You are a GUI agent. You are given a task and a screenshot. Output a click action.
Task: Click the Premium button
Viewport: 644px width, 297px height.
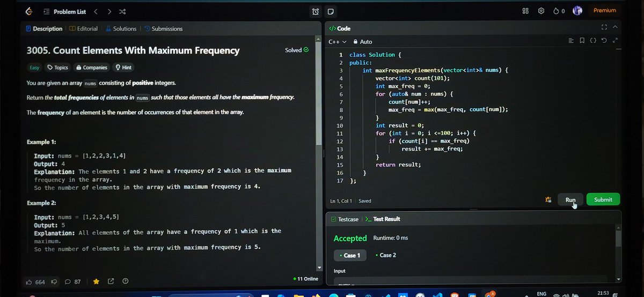coord(604,10)
